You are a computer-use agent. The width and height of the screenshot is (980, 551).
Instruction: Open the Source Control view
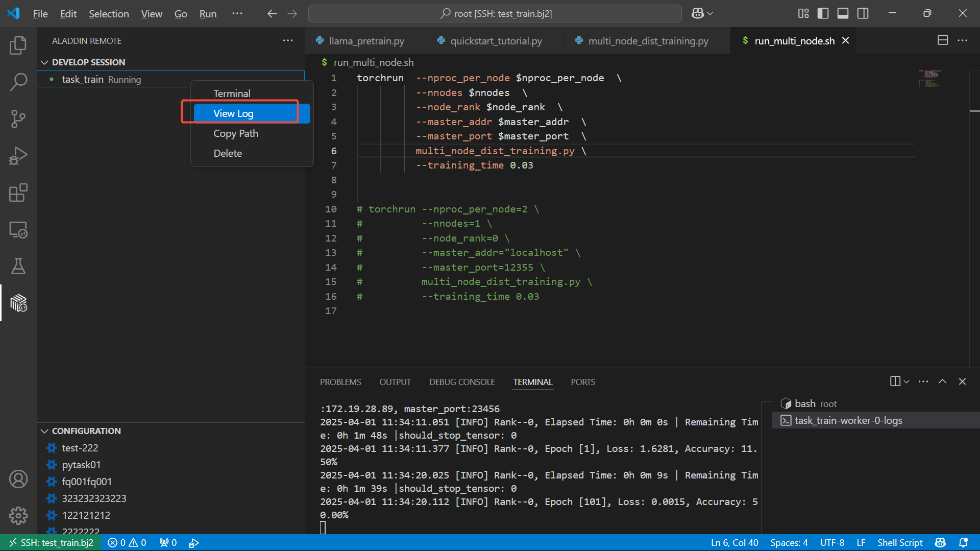click(x=18, y=118)
